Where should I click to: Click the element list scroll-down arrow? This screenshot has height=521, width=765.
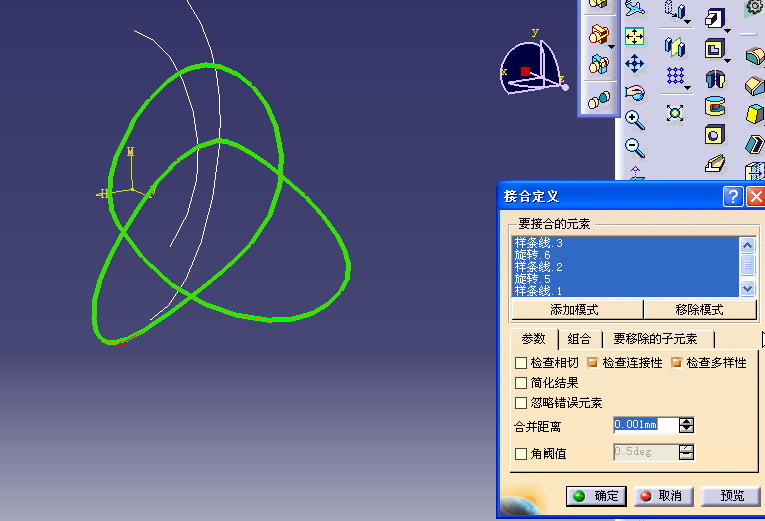point(747,288)
